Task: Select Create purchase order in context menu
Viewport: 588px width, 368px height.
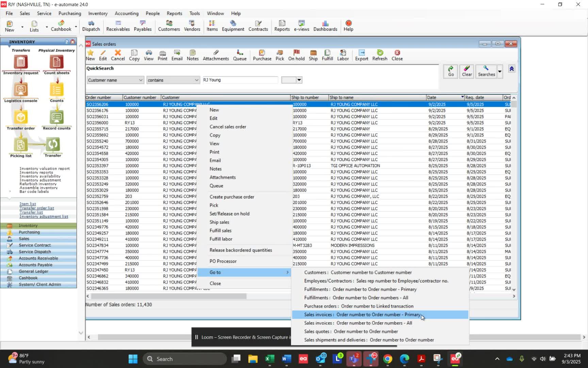Action: [232, 197]
